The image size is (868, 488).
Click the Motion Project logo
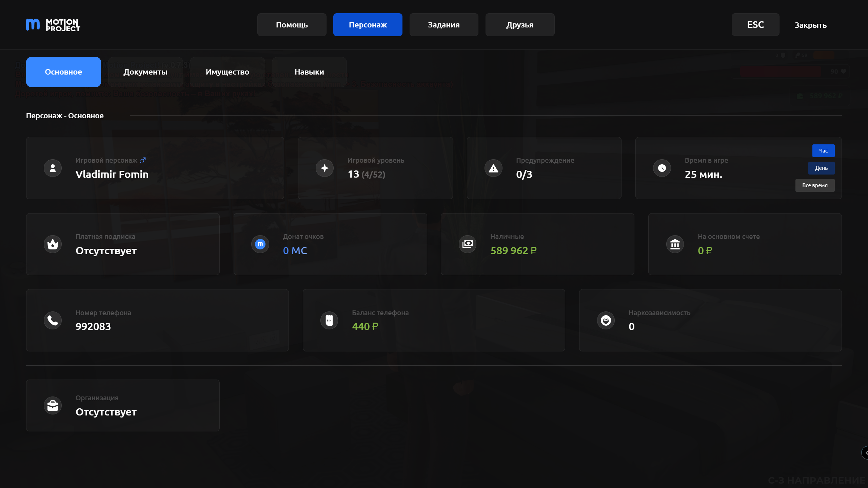[x=53, y=25]
